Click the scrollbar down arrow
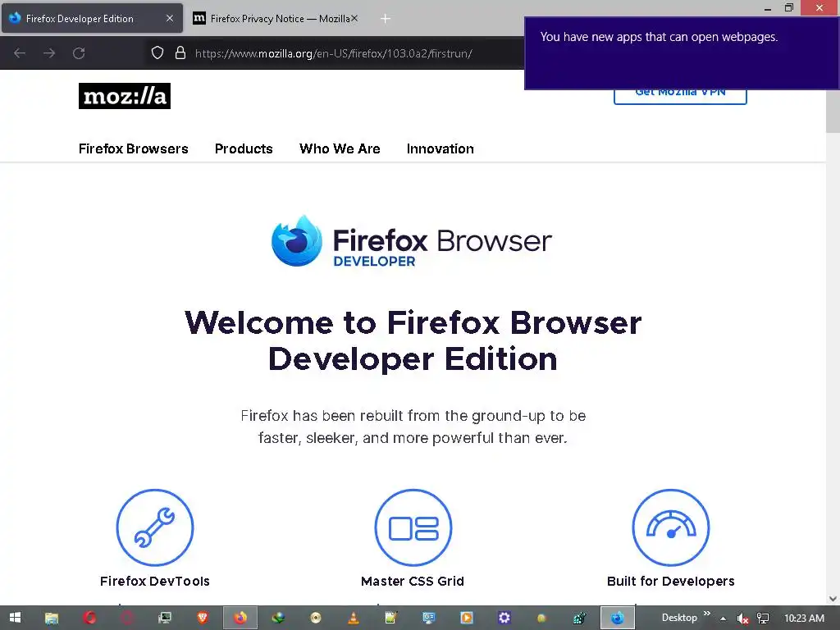 (833, 599)
